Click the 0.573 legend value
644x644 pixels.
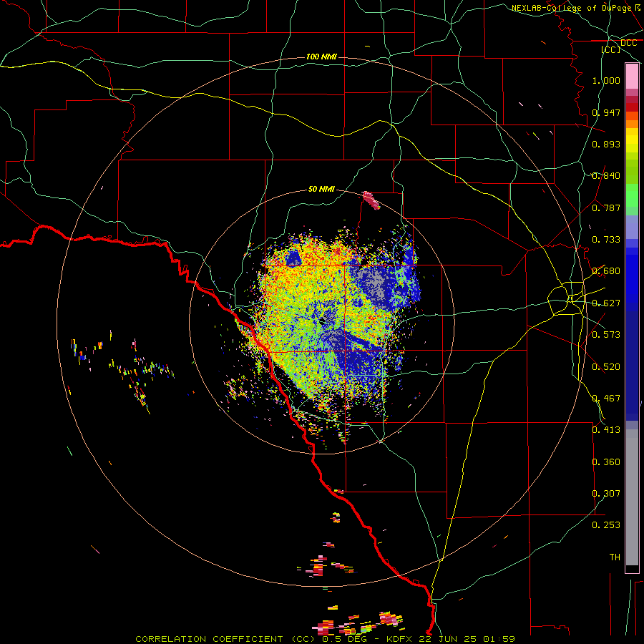606,335
